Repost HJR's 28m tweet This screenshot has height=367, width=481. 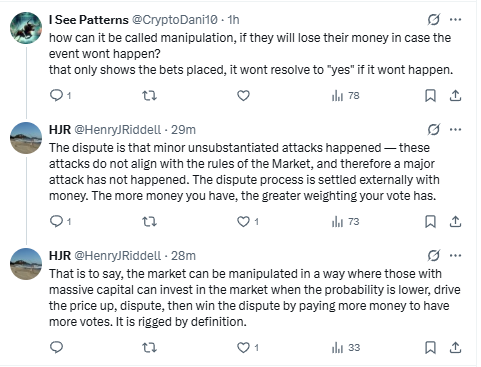pos(149,348)
